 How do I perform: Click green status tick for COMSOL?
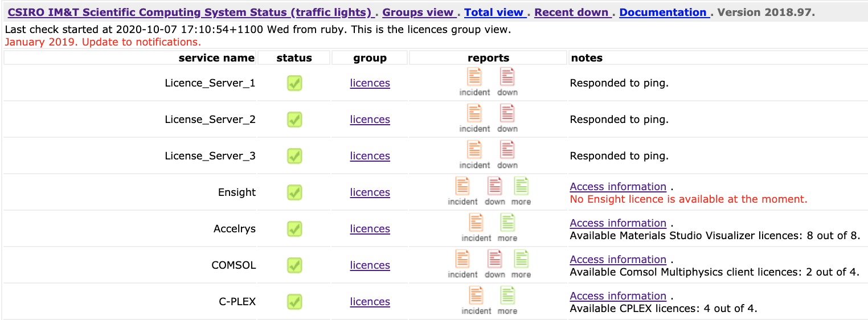294,265
